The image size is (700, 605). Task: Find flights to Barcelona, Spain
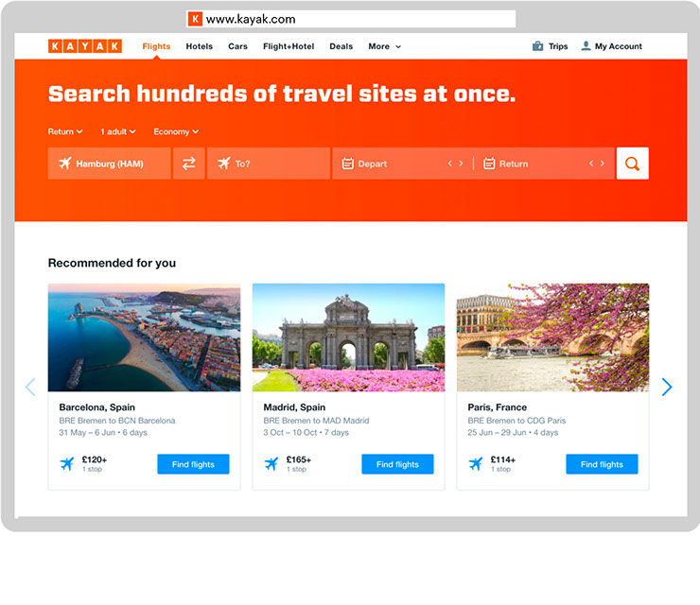pyautogui.click(x=193, y=464)
